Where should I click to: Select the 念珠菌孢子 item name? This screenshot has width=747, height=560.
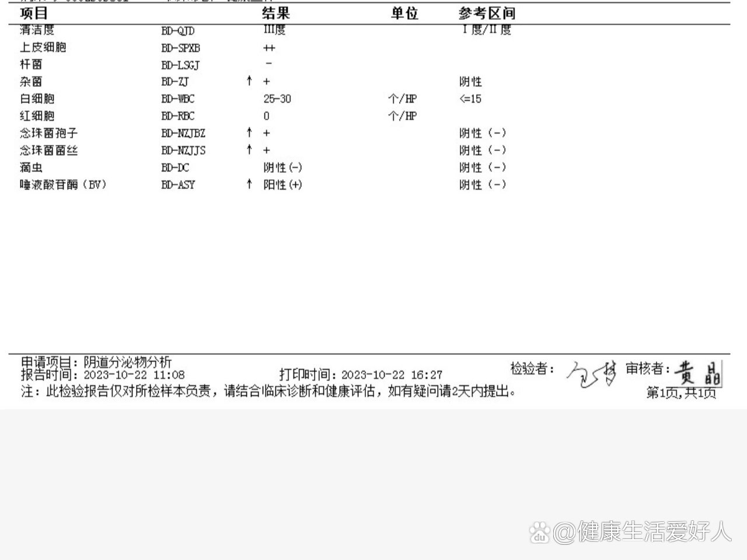[x=48, y=133]
